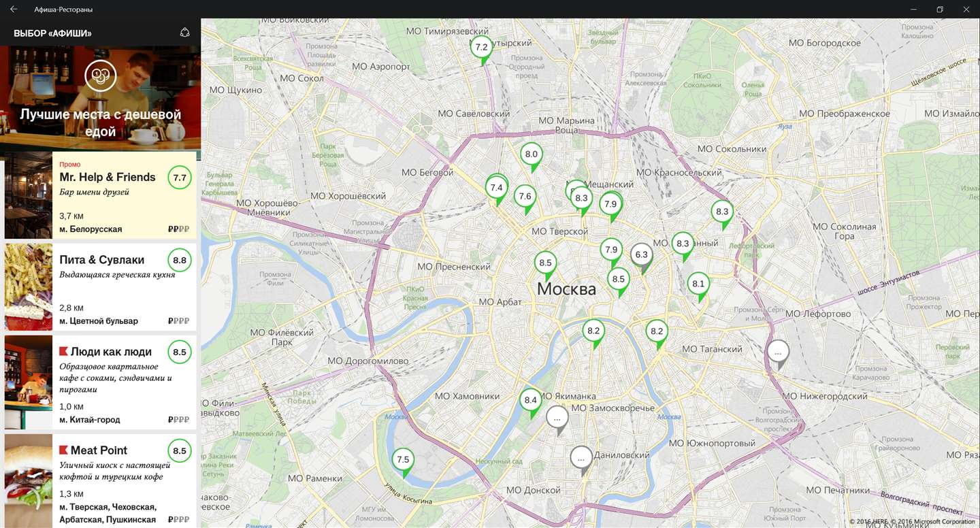Select the 8.5 pin beside МО Пресненский
This screenshot has height=528, width=980.
click(546, 265)
